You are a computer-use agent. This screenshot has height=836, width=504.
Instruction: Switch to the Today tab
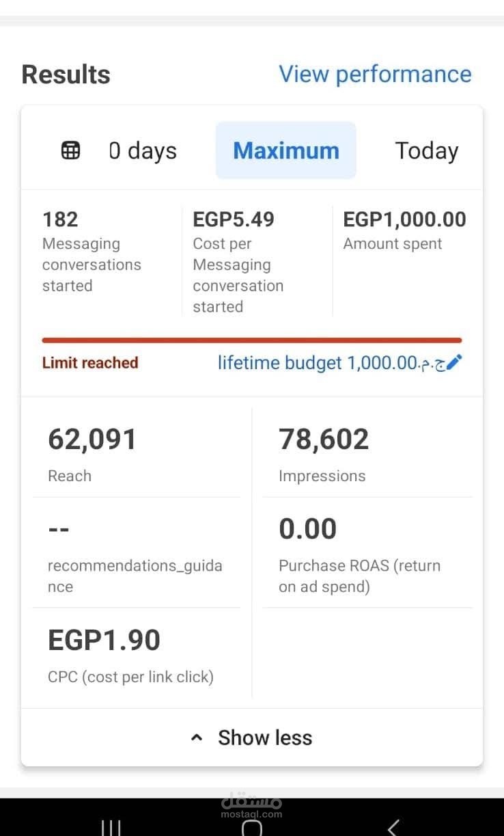coord(427,150)
